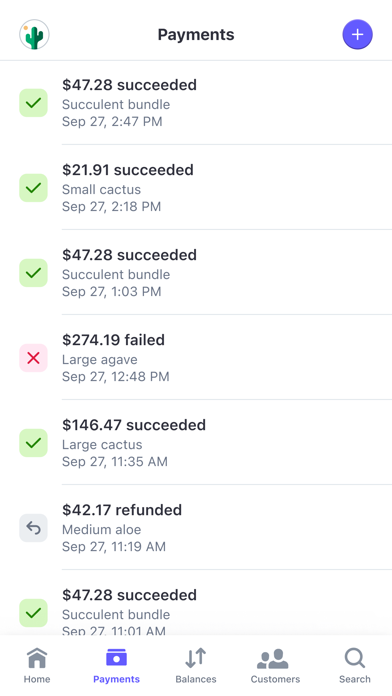
Task: Create new payment with plus button
Action: click(357, 34)
